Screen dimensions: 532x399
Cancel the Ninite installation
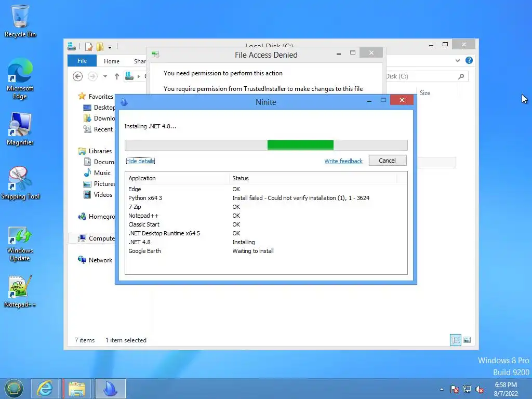pos(388,161)
